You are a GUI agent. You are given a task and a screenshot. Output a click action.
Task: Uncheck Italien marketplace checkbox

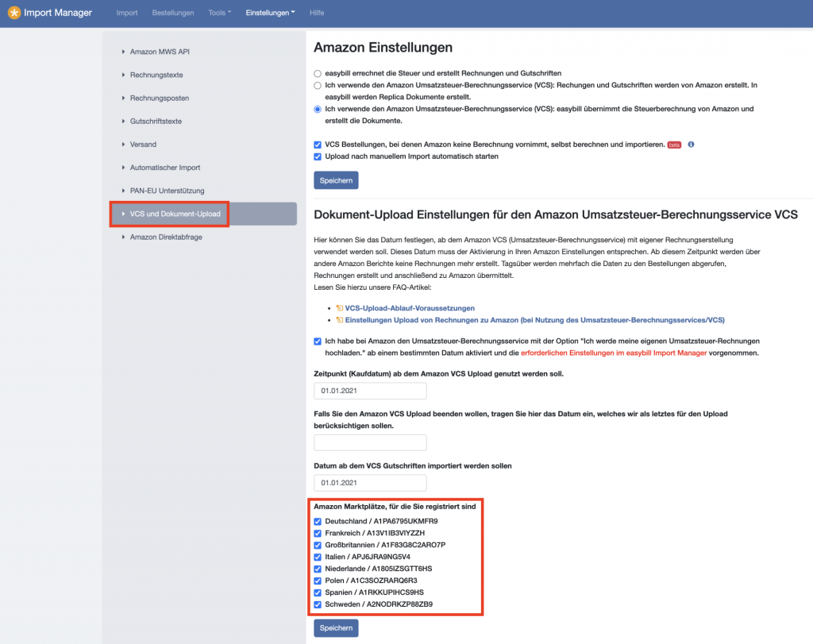[x=318, y=557]
